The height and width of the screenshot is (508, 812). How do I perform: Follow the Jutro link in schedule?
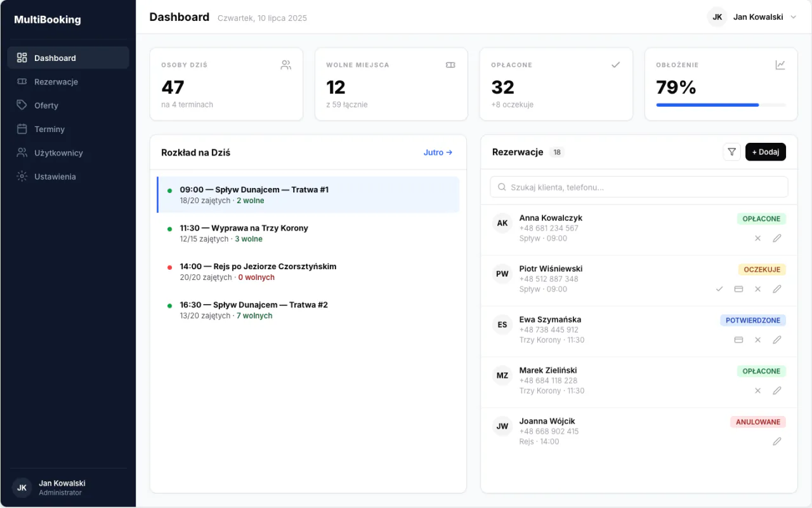pos(438,152)
